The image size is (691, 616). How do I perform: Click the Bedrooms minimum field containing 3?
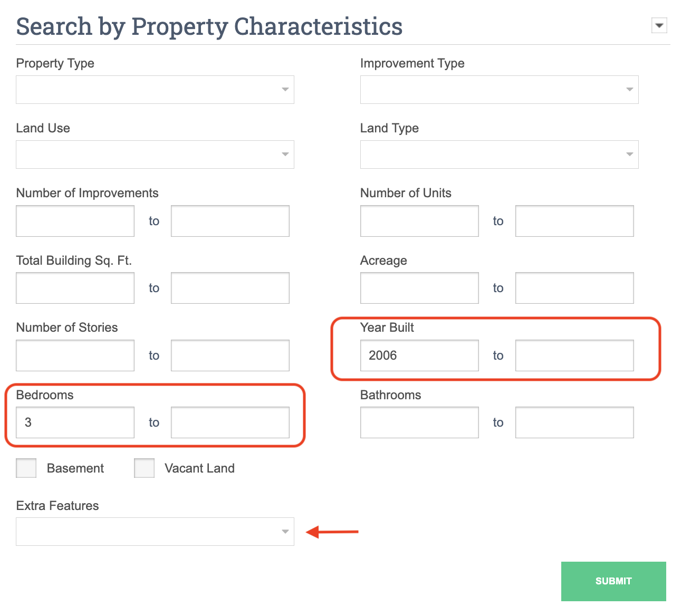coord(75,422)
